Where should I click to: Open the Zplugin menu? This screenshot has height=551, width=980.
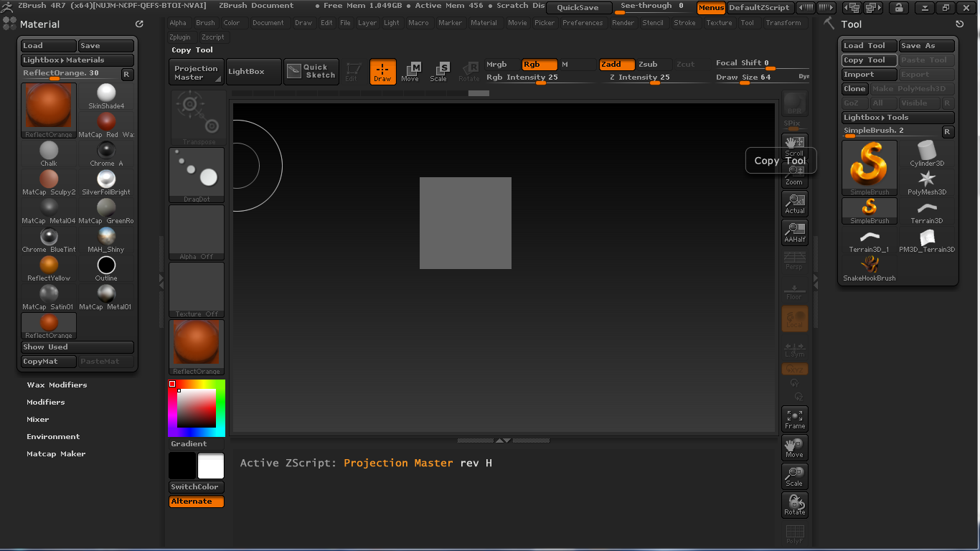[x=180, y=37]
